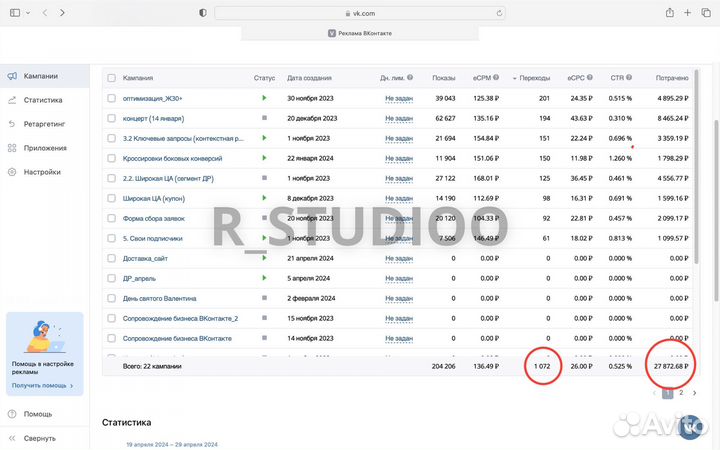Click Получить помощь link

point(40,385)
